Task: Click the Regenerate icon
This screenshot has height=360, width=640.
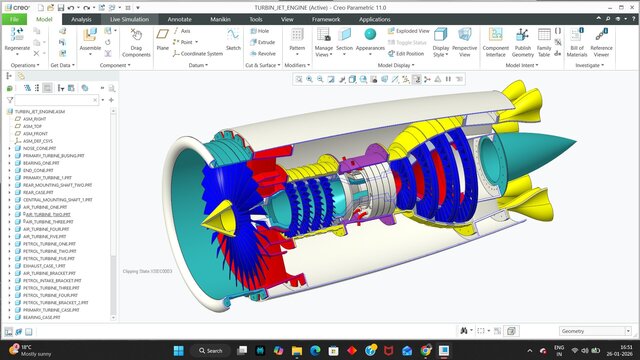Action: [x=17, y=34]
